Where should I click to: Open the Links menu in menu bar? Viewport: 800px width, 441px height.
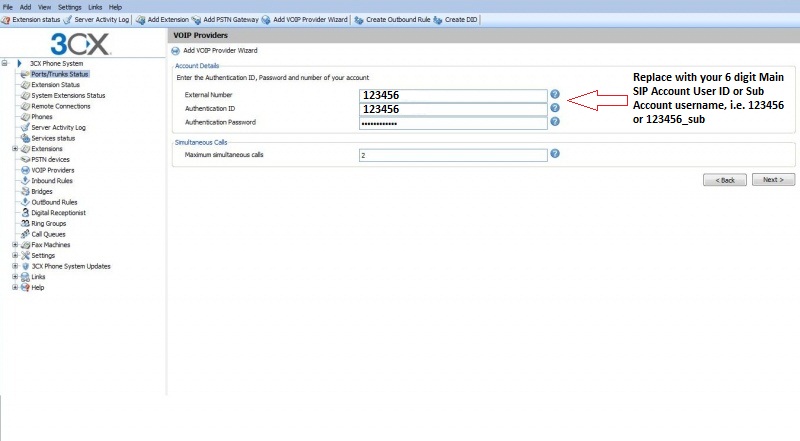point(95,7)
